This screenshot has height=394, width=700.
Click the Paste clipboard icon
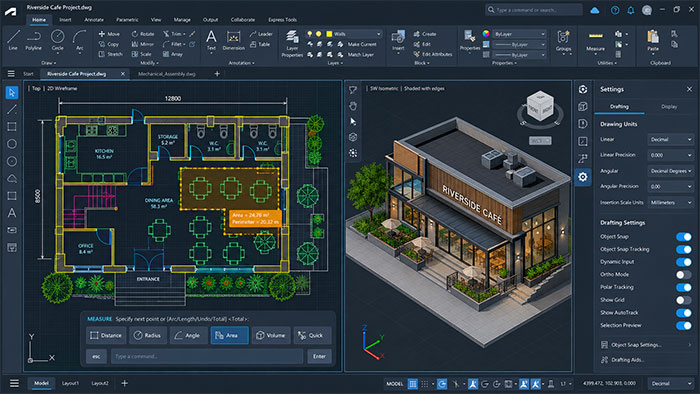pos(653,40)
